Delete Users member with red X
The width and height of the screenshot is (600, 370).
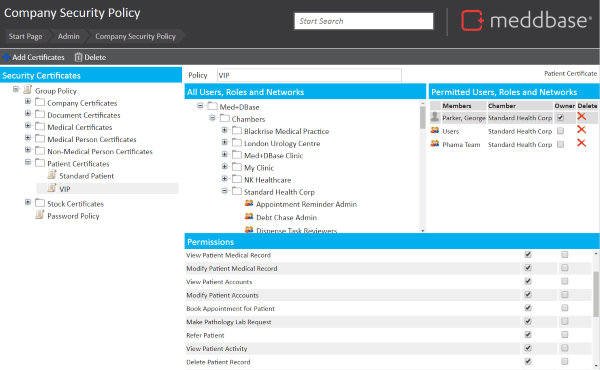click(x=581, y=130)
